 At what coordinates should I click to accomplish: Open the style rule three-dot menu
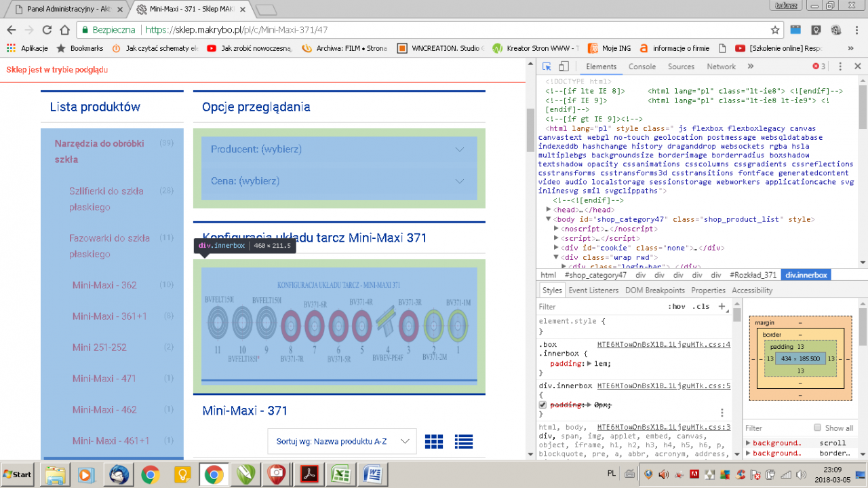[722, 413]
